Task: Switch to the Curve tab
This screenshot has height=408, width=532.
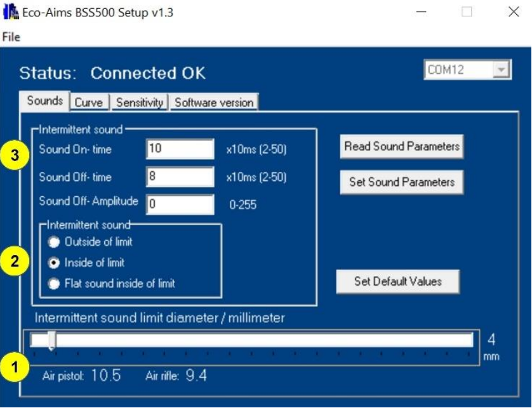Action: click(89, 102)
